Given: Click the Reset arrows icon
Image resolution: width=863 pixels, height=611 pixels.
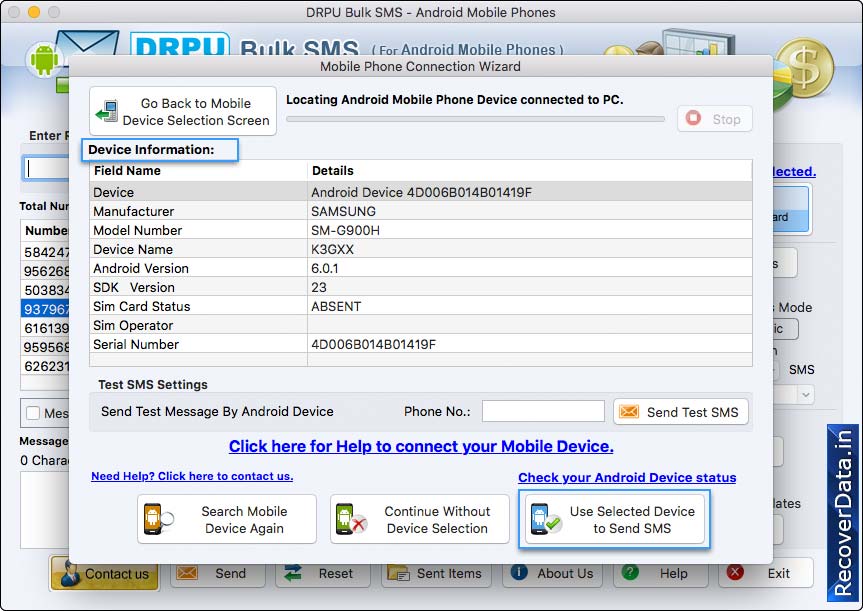Looking at the screenshot, I should click(293, 573).
